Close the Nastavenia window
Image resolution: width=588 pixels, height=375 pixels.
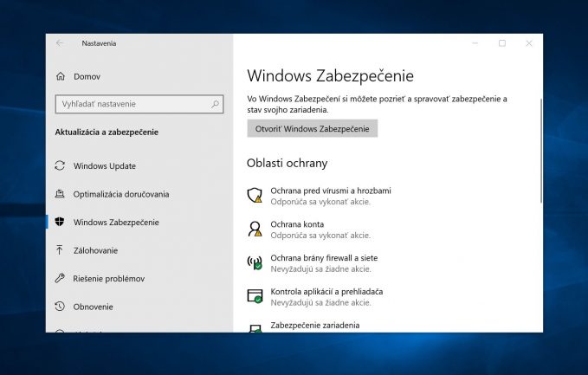(529, 43)
